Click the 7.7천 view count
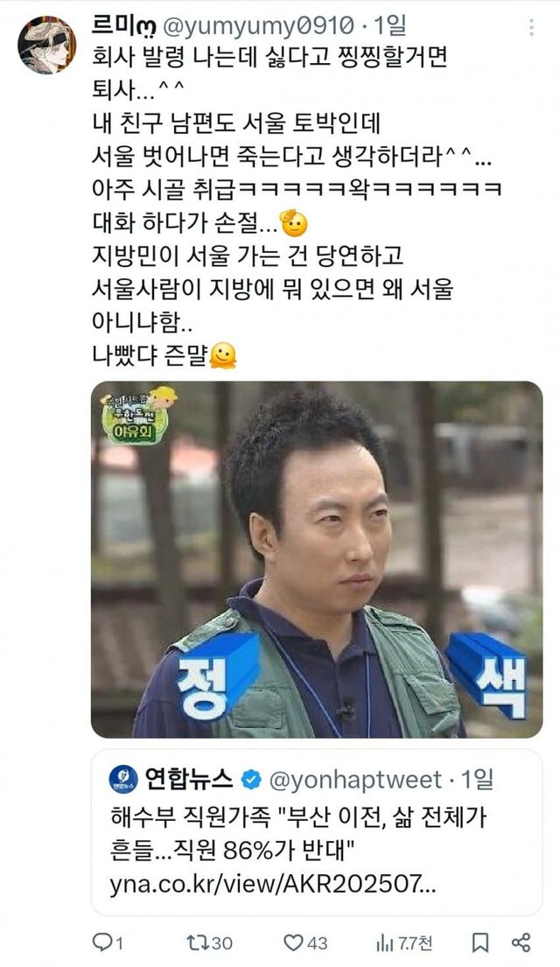This screenshot has width=560, height=967. point(415,943)
